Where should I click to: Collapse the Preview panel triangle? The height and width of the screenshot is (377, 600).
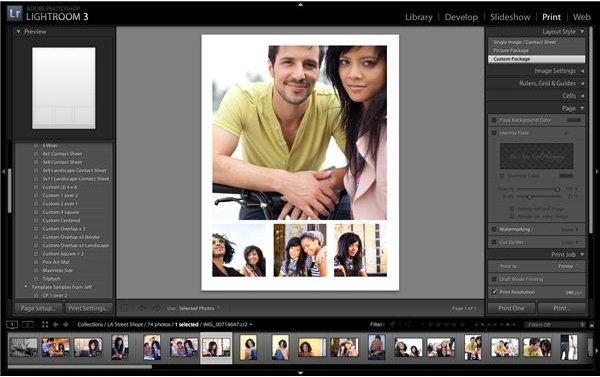click(18, 31)
